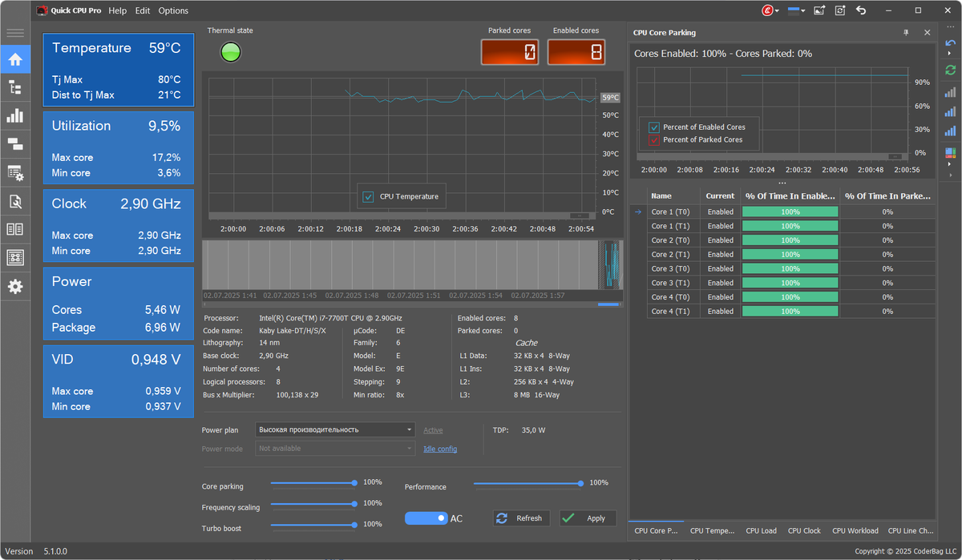962x560 pixels.
Task: Click the Quick CPU Pro app icon
Action: point(41,10)
